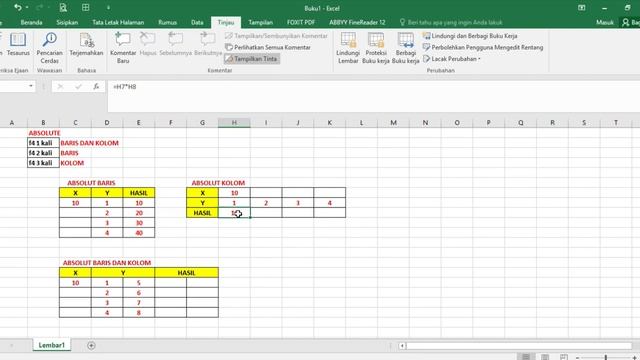
Task: Open the Tesaurus tool
Action: coord(18,44)
